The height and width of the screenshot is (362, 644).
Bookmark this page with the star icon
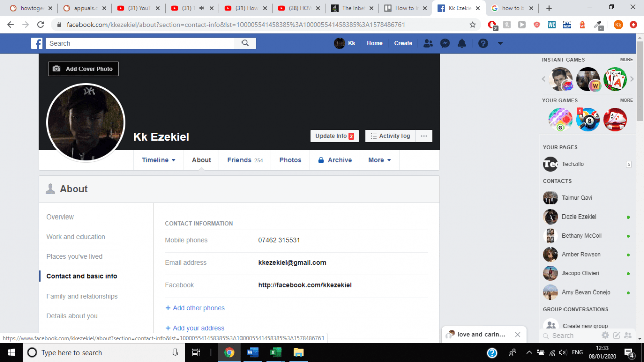pos(472,25)
